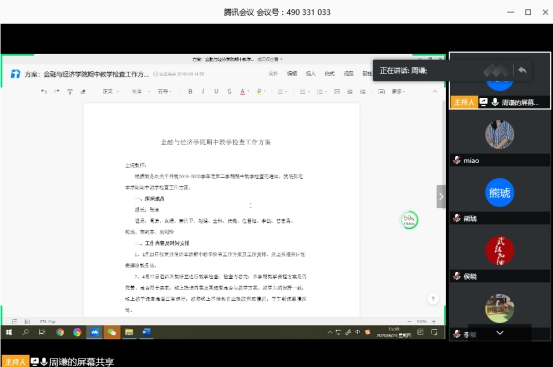Select the red calligraphy participant avatar

click(x=499, y=250)
